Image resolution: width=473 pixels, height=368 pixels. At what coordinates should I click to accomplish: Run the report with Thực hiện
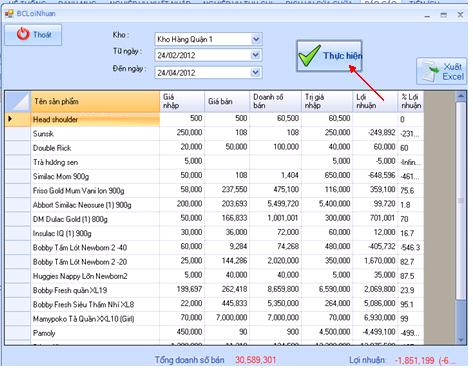point(329,56)
